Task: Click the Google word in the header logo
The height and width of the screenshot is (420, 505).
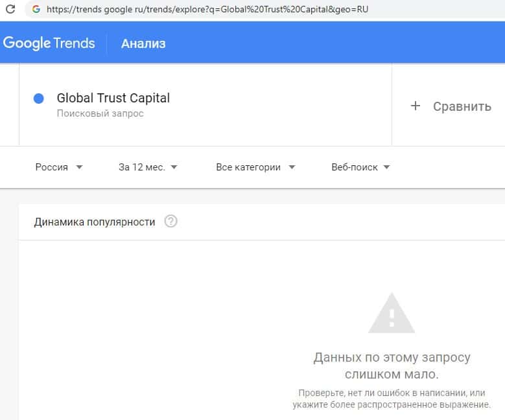Action: pos(27,43)
